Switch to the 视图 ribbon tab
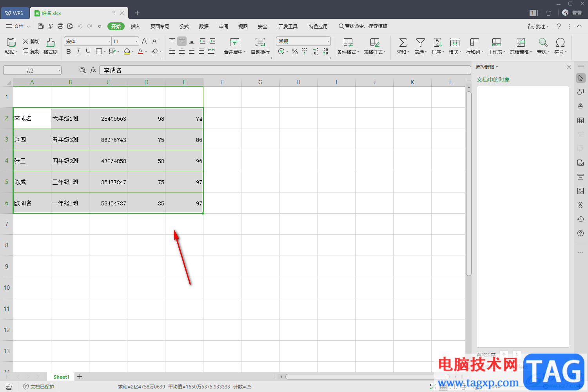The image size is (588, 392). click(243, 26)
